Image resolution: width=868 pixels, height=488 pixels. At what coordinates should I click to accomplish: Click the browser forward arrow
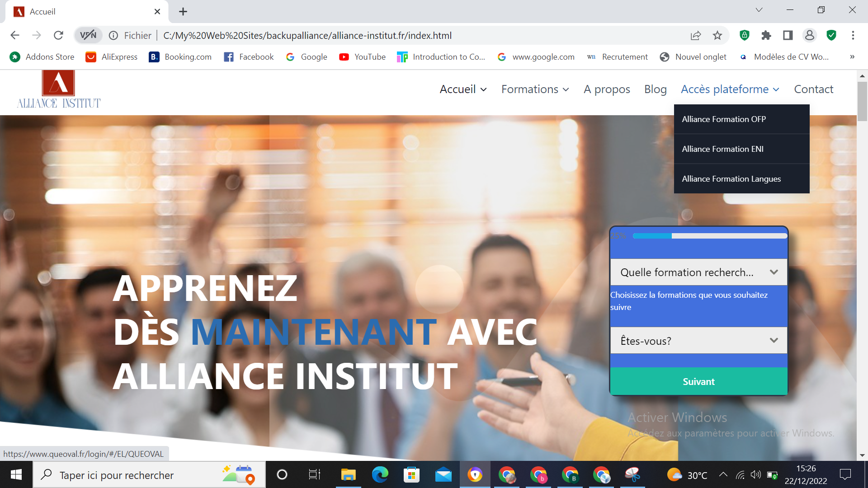point(37,35)
